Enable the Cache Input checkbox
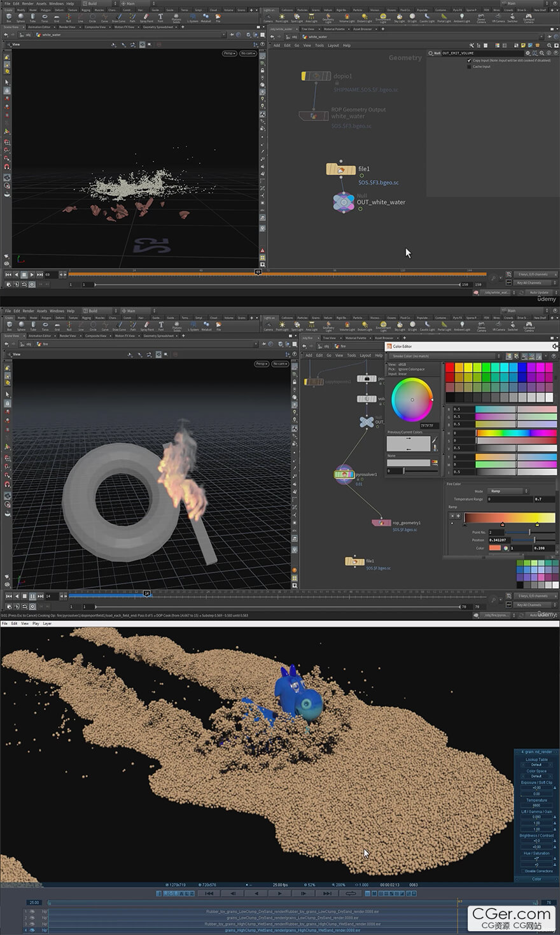 (x=470, y=66)
